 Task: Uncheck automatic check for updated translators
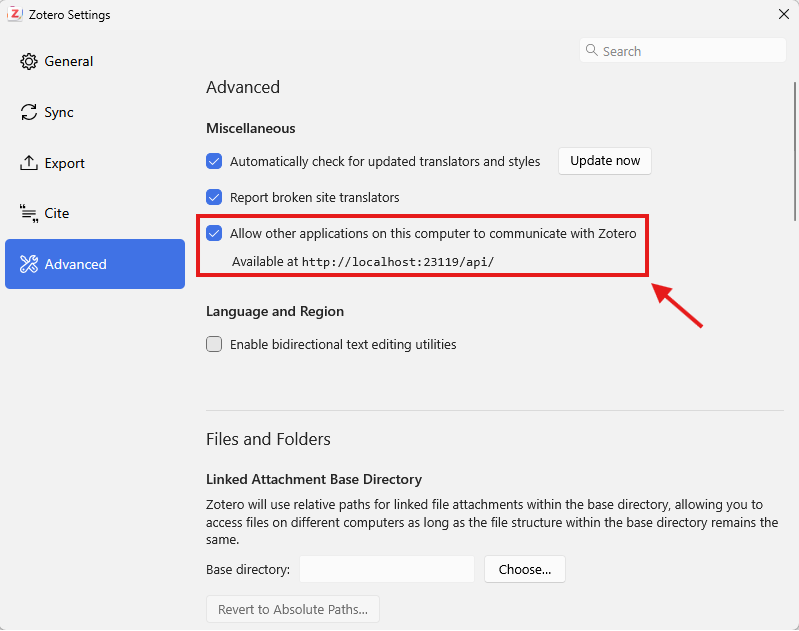click(x=214, y=161)
